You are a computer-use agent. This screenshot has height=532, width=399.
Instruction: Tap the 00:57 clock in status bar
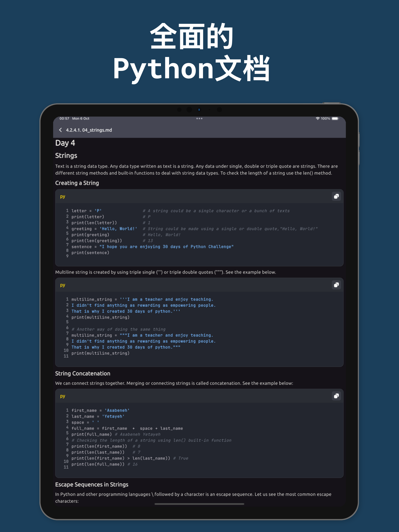(64, 119)
